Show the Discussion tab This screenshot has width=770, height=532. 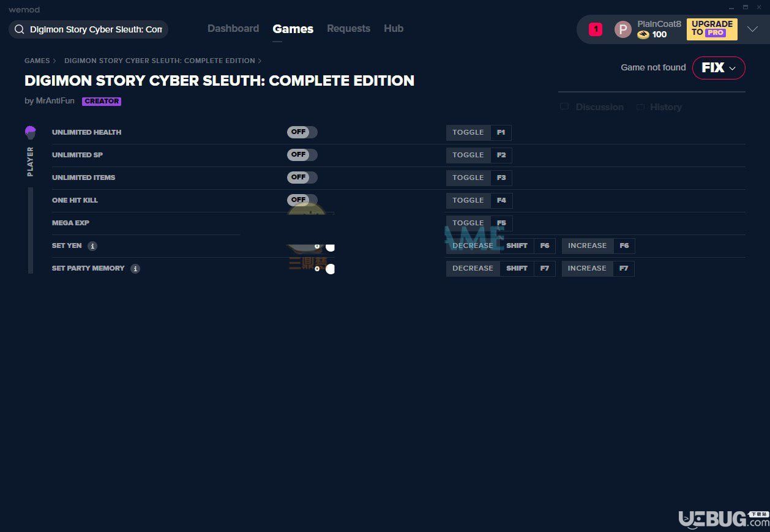tap(592, 107)
